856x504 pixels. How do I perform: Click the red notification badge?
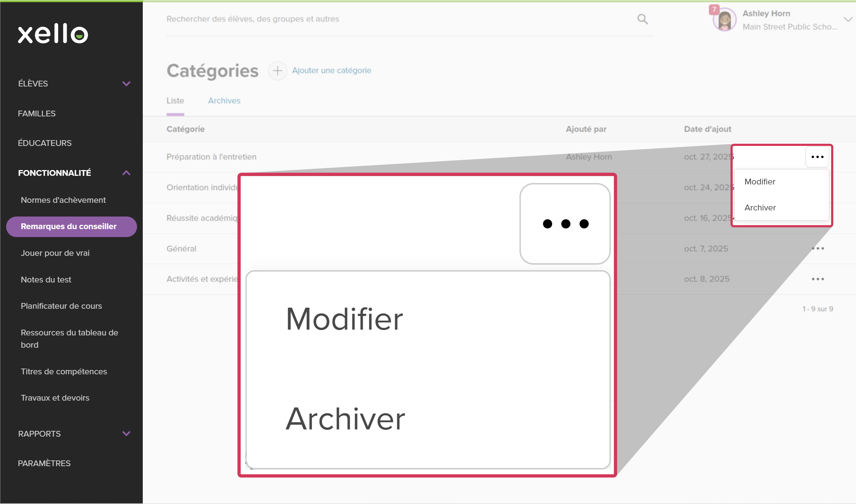(714, 10)
